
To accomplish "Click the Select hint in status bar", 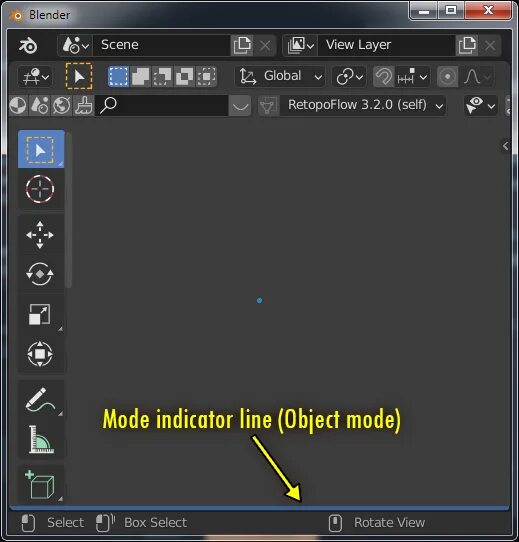I will click(53, 522).
